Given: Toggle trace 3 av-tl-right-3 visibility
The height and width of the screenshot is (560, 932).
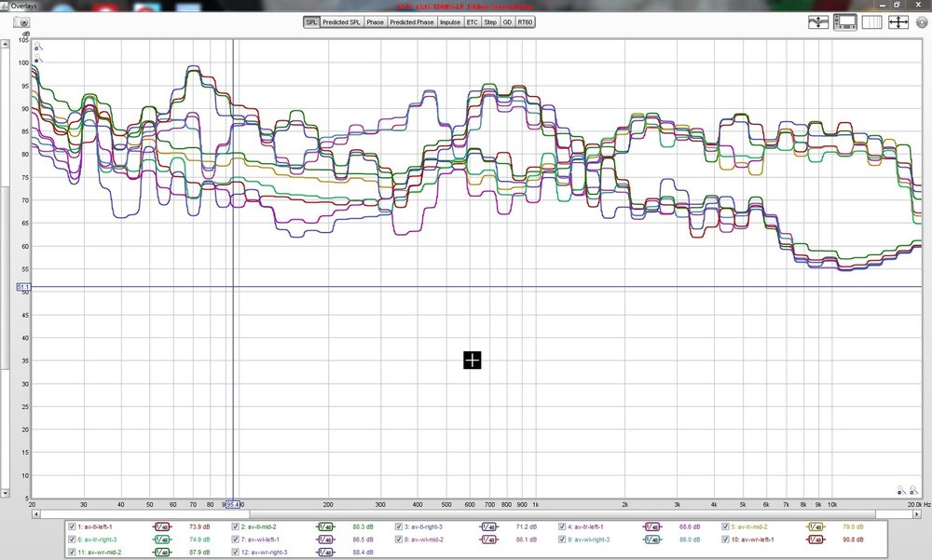Looking at the screenshot, I should [x=399, y=526].
